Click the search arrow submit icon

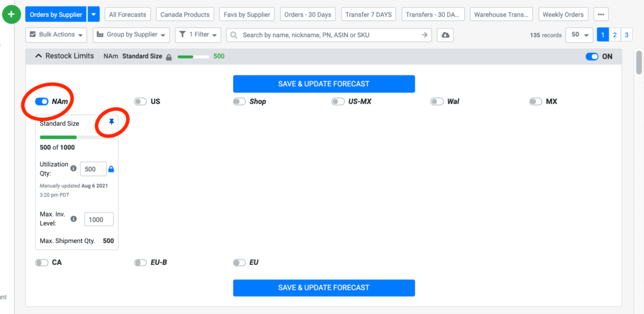[x=425, y=35]
